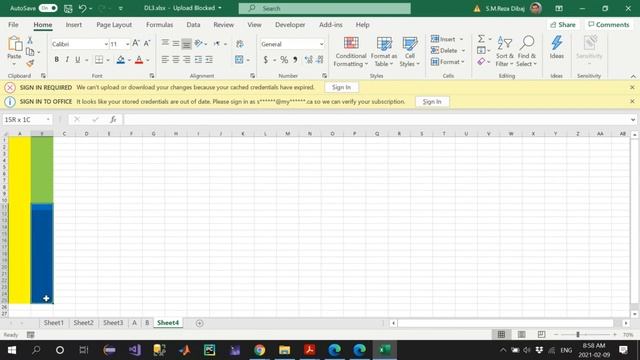Toggle Center alignment
This screenshot has width=640, height=360.
tap(176, 60)
